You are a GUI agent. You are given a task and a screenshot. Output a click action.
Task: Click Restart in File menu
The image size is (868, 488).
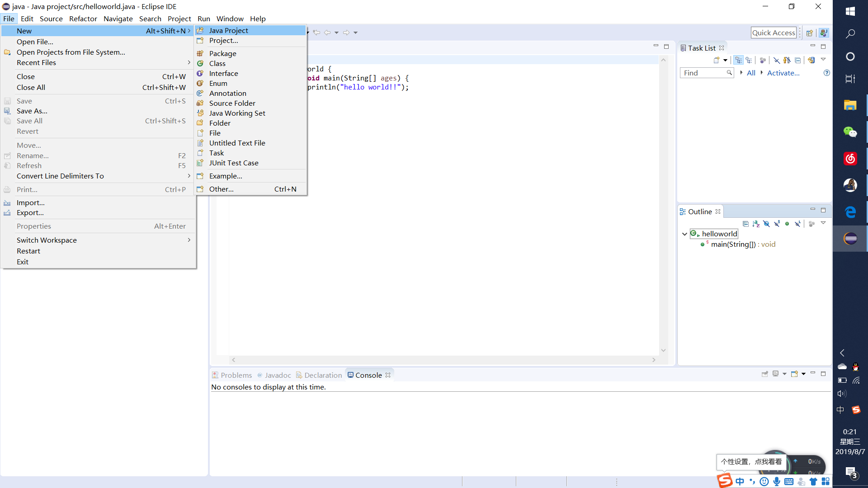(x=98, y=251)
